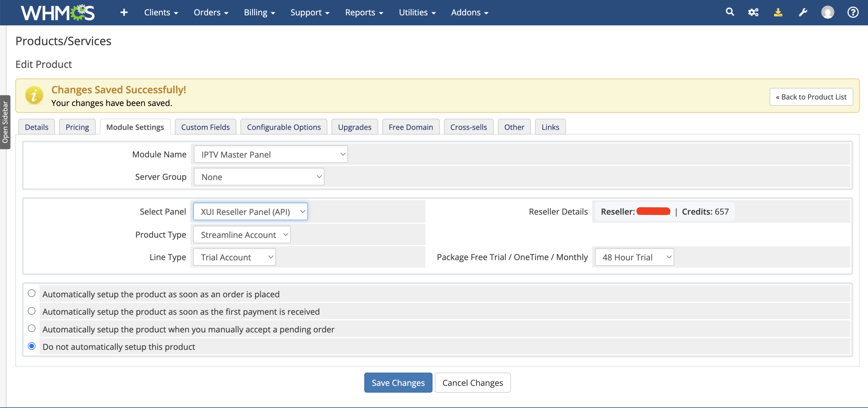
Task: Open the search magnifier icon
Action: (730, 12)
